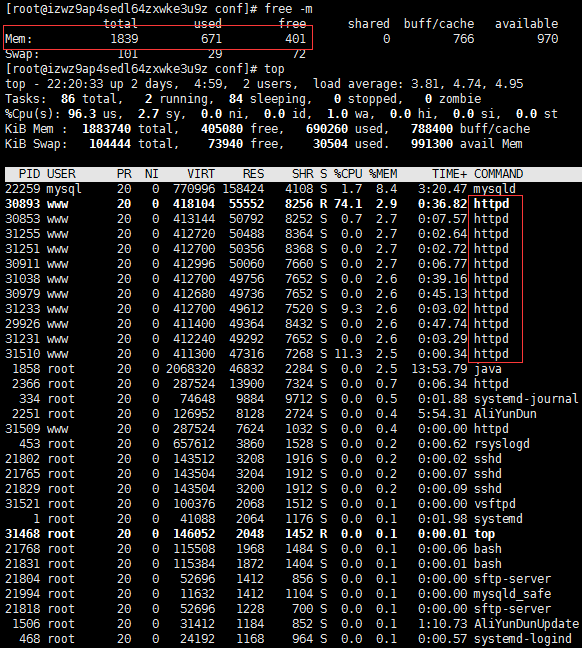582x648 pixels.
Task: Click the COMMAND column header
Action: pyautogui.click(x=499, y=174)
